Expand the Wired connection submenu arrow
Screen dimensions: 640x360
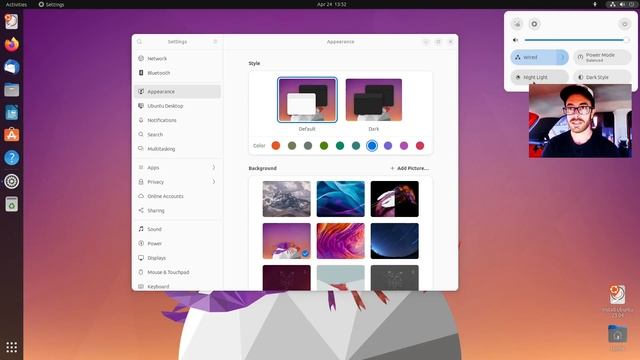tap(563, 57)
